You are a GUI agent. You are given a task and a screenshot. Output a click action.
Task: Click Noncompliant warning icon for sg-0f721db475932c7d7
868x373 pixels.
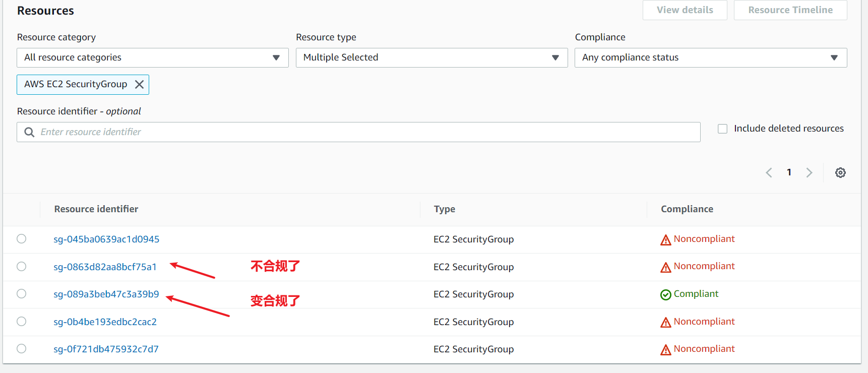tap(665, 350)
